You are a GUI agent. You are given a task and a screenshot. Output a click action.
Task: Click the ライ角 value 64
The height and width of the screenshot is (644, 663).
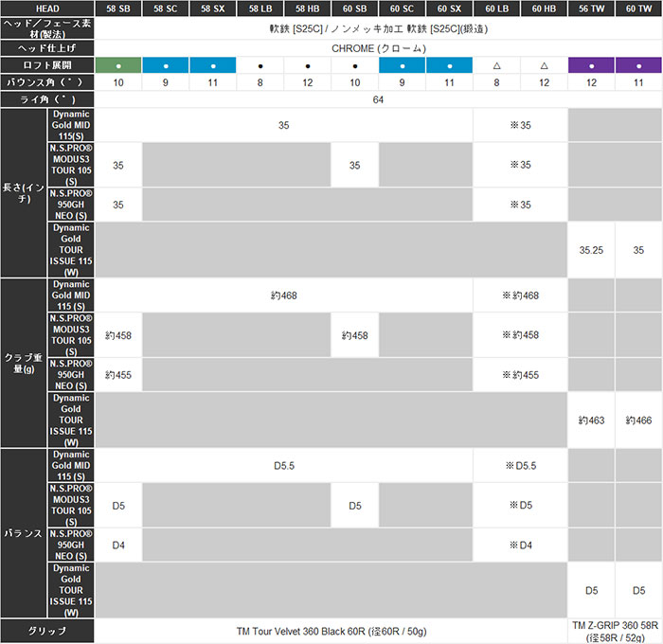[x=379, y=98]
